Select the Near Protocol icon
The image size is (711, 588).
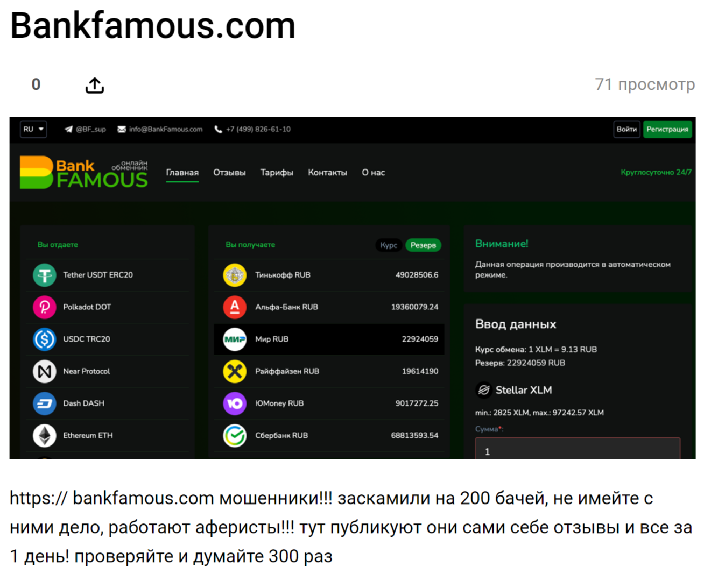[x=45, y=371]
